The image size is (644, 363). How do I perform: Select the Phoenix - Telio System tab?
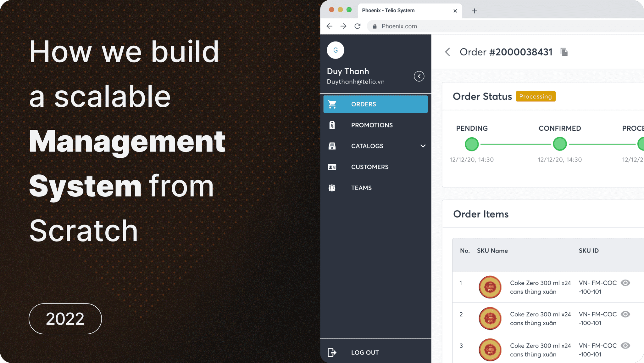coord(388,10)
